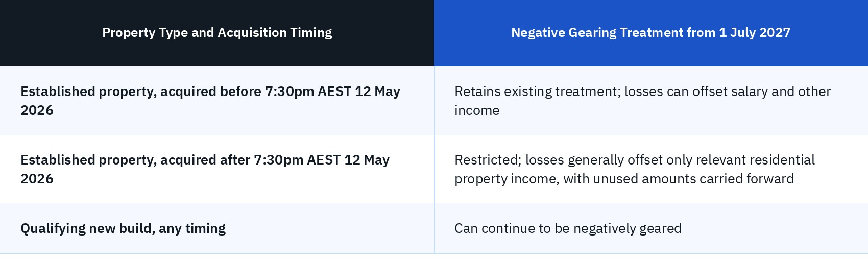The width and height of the screenshot is (868, 258).
Task: Click '2026' under the acquired before row
Action: click(37, 110)
